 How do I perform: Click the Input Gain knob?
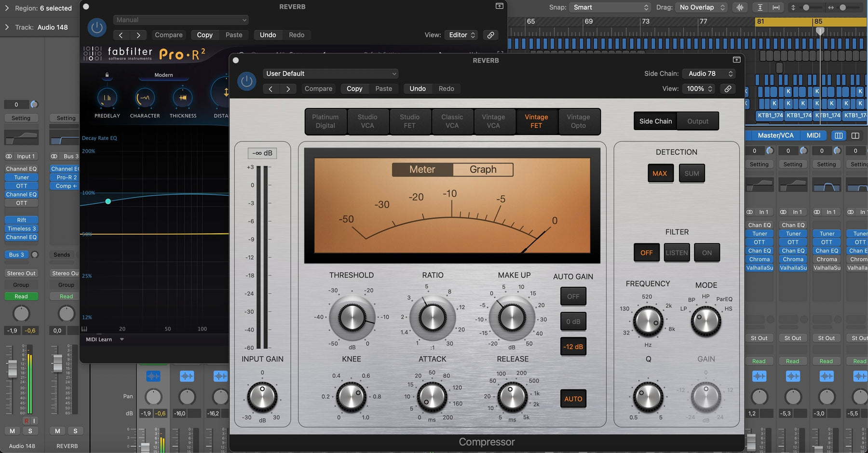tap(262, 397)
